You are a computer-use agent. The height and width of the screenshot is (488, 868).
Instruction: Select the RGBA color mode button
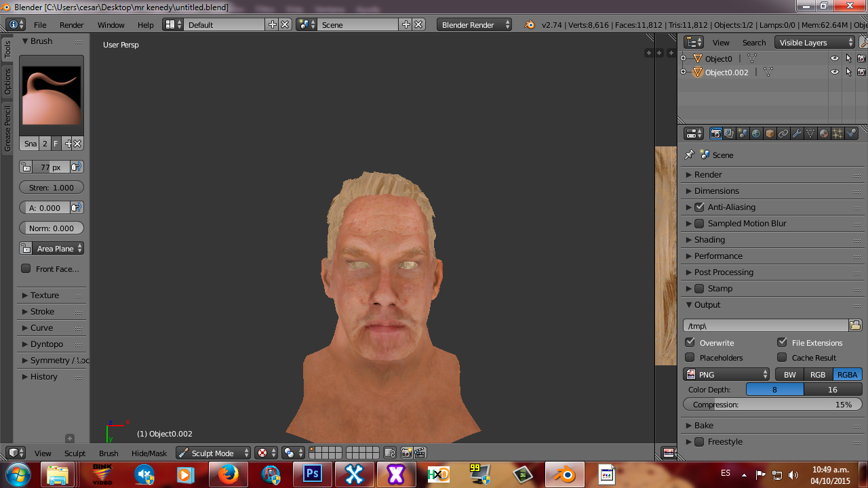[848, 374]
